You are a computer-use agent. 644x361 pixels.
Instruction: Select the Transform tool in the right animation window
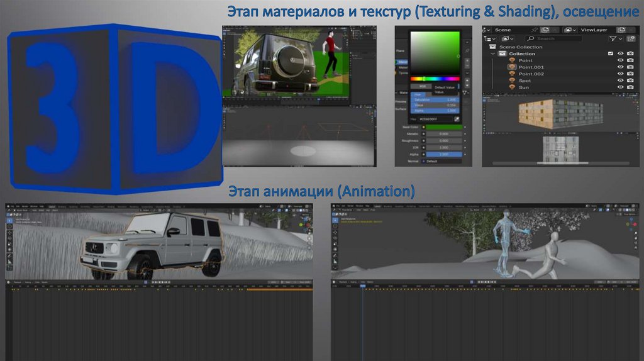click(335, 249)
